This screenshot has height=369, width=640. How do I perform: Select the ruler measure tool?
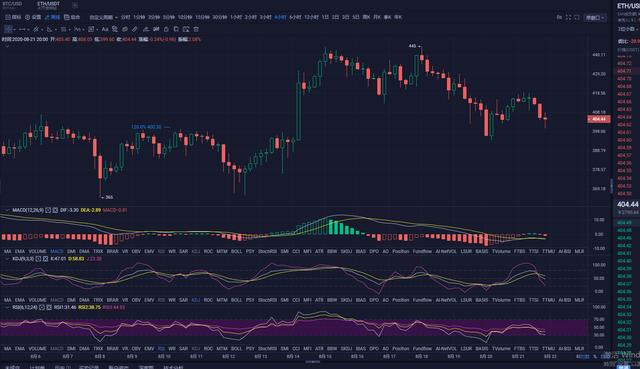[135, 29]
